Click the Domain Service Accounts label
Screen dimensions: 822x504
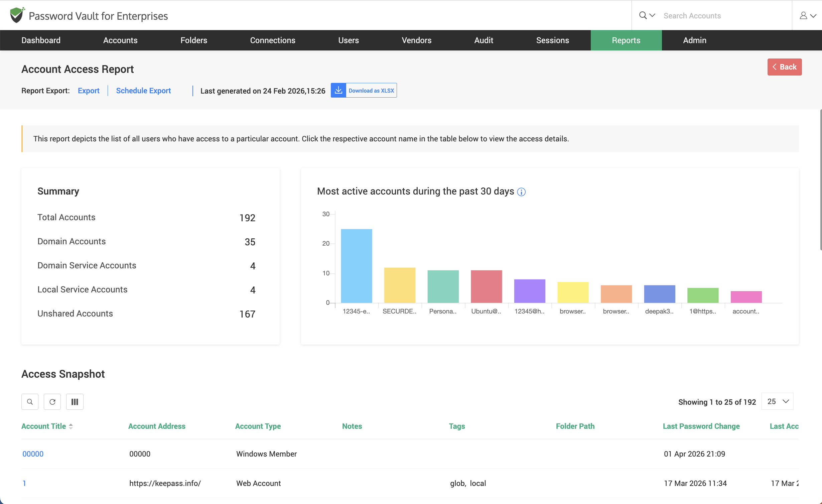(87, 265)
